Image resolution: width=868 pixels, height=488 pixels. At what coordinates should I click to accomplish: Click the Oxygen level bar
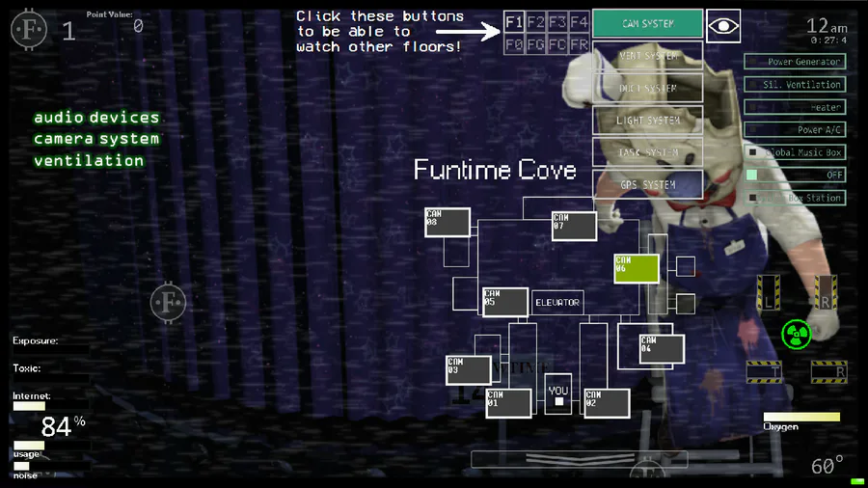pyautogui.click(x=801, y=417)
